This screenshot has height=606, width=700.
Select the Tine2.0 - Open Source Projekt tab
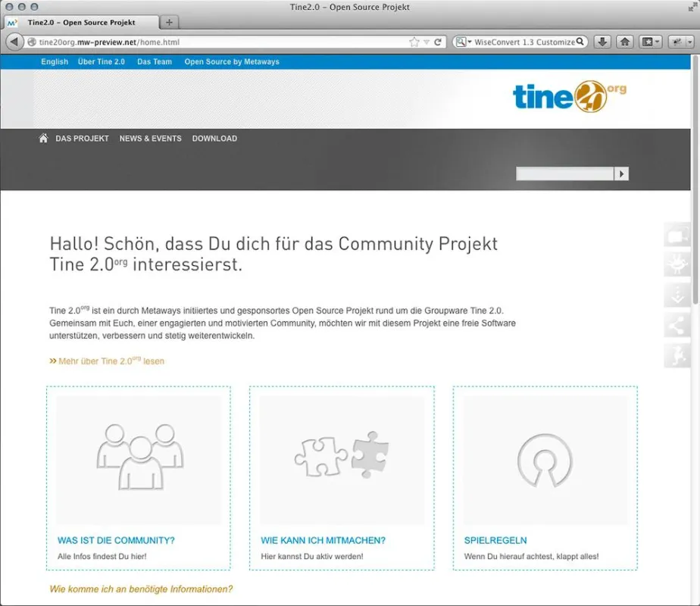[81, 22]
